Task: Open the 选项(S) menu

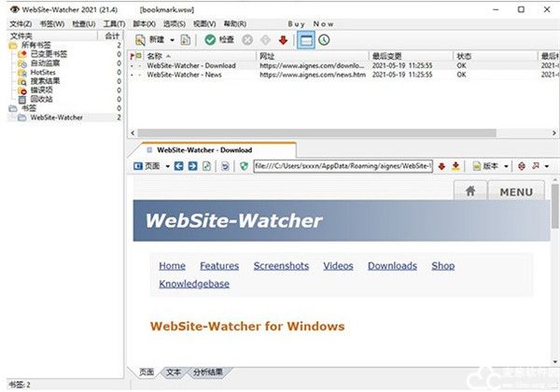Action: 175,24
